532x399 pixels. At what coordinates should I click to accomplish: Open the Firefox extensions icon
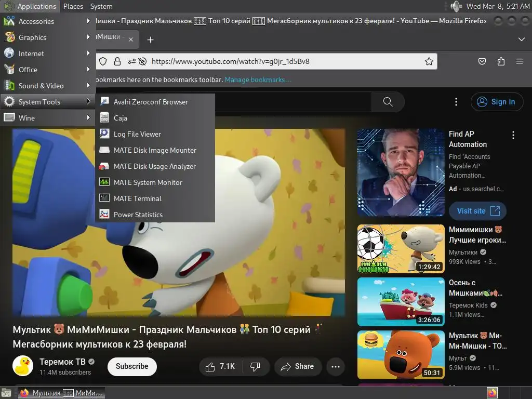click(501, 61)
